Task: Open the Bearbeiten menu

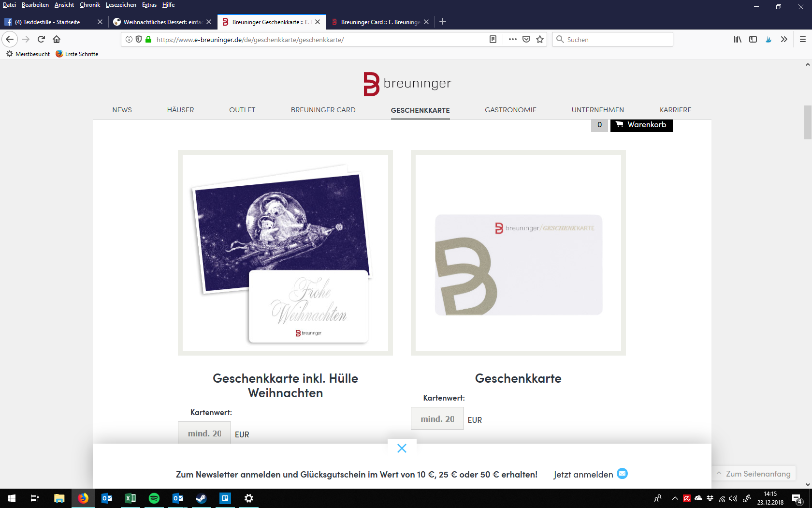Action: tap(35, 5)
